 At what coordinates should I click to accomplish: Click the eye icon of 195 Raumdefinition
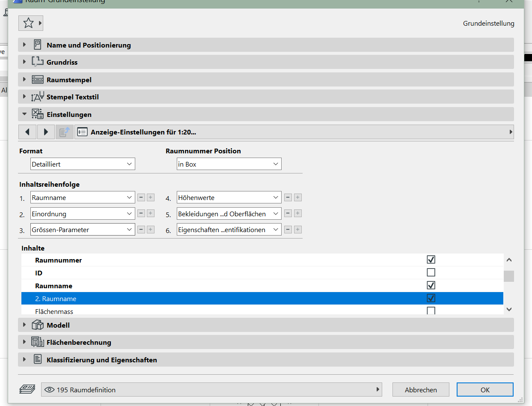pyautogui.click(x=50, y=390)
